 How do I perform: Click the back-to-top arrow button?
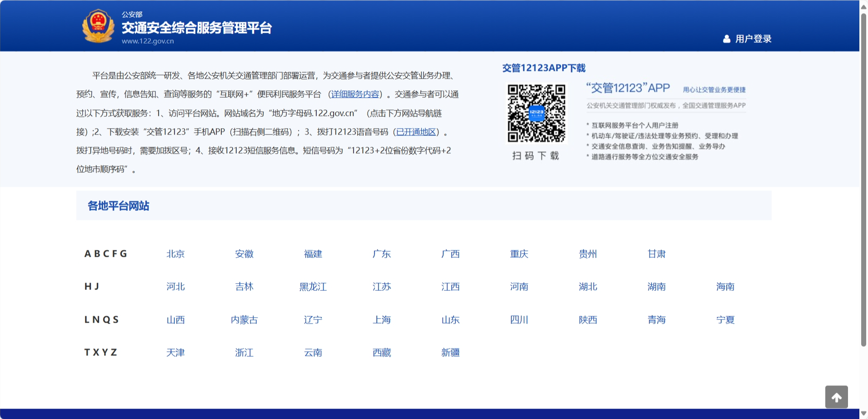tap(836, 397)
